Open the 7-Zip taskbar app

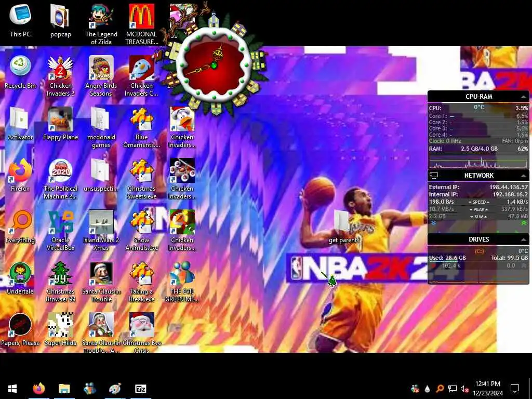click(x=140, y=389)
